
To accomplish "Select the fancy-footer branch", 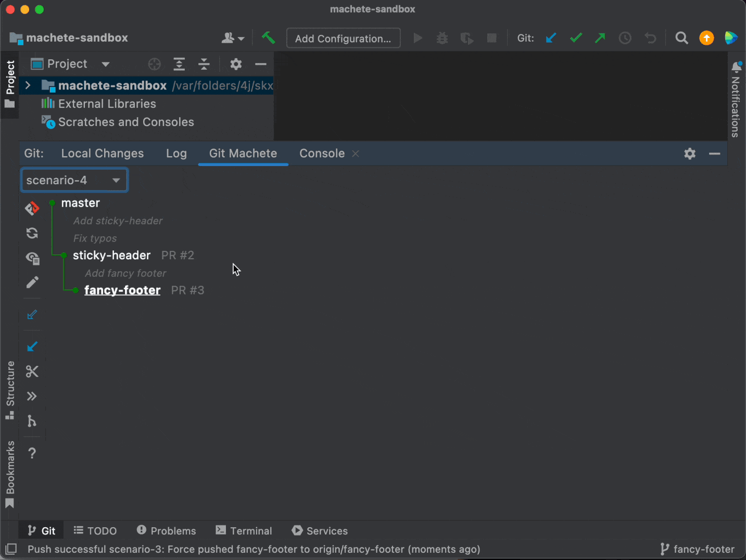I will click(122, 290).
